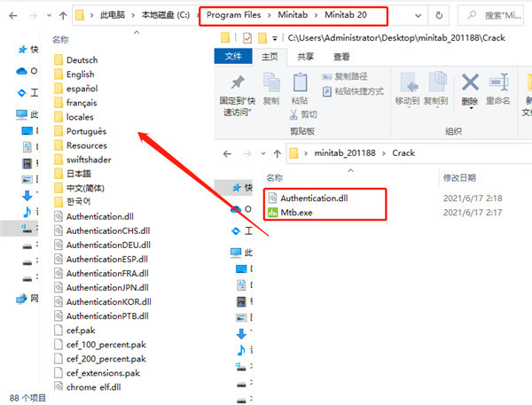Open the 移动到 dropdown button
This screenshot has width=532, height=405.
point(408,89)
